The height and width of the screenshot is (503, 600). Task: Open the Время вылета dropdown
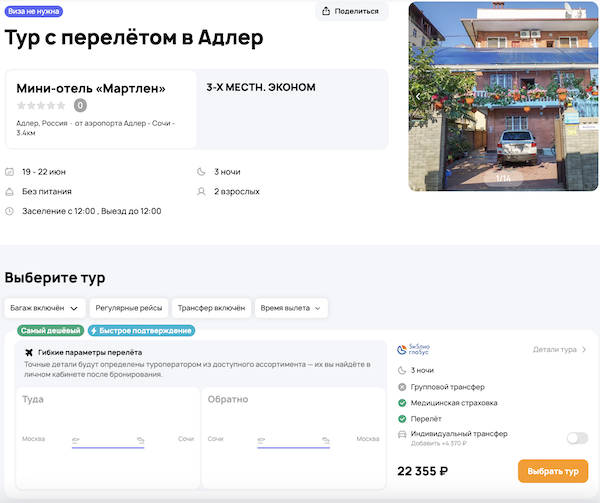(x=291, y=308)
